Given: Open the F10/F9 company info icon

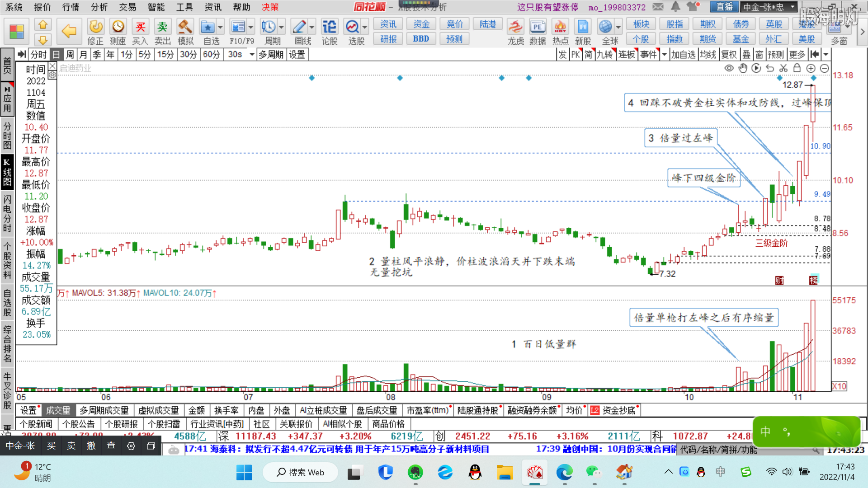Looking at the screenshot, I should point(238,27).
